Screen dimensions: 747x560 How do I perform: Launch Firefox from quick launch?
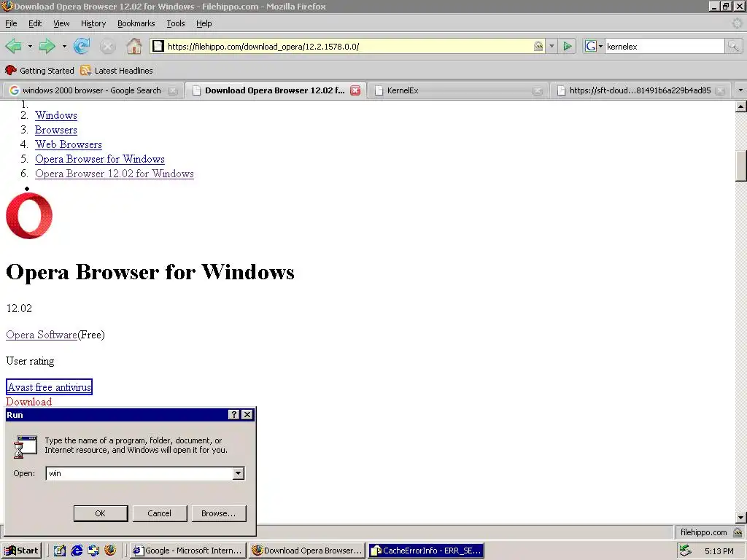point(111,551)
